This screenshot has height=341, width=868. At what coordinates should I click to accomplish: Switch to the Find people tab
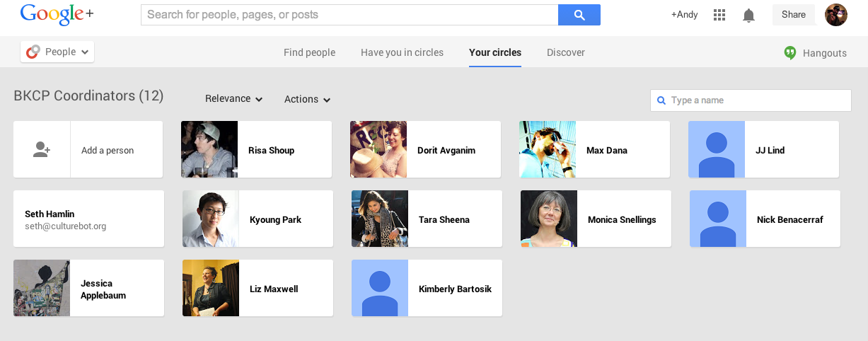(x=309, y=52)
